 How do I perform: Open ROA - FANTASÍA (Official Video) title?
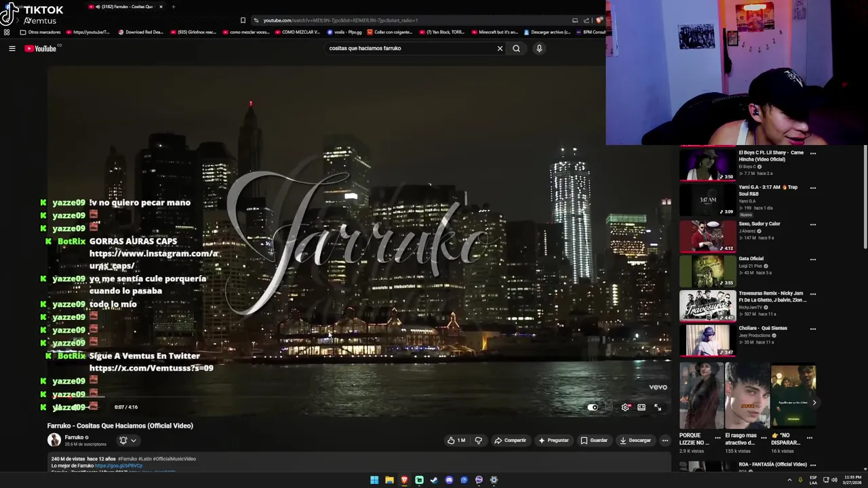point(772,464)
